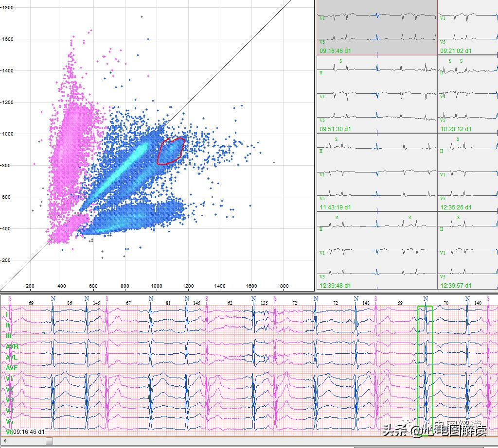498x448 pixels.
Task: Pick the 12:39:57 d1 strip thumbnail
Action: [x=467, y=250]
